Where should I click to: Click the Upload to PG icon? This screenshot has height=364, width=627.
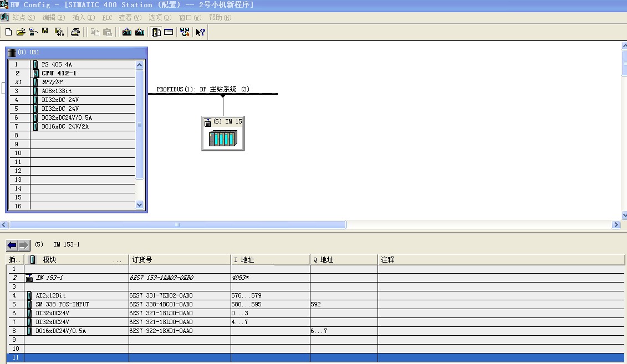[x=140, y=32]
